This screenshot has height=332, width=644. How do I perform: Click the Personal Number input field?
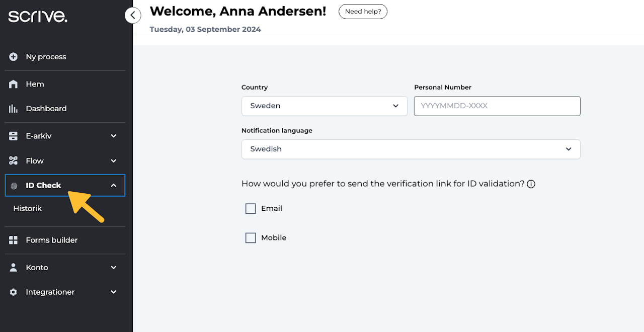[x=497, y=106]
